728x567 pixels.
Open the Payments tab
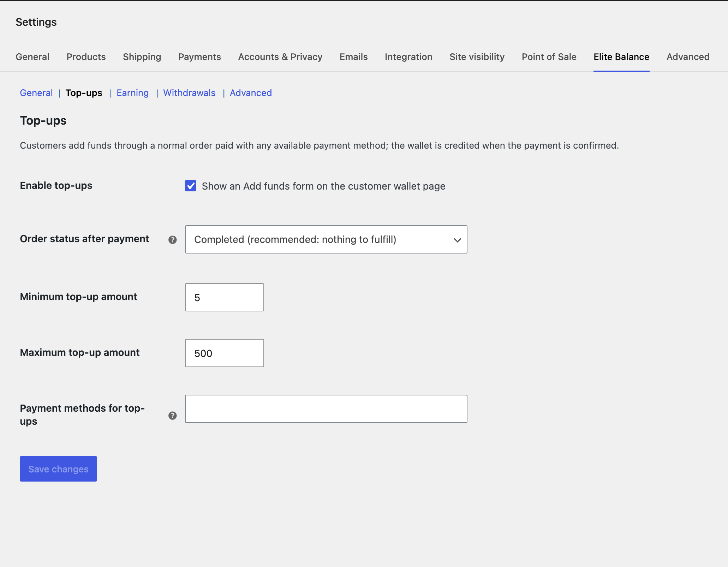point(199,57)
